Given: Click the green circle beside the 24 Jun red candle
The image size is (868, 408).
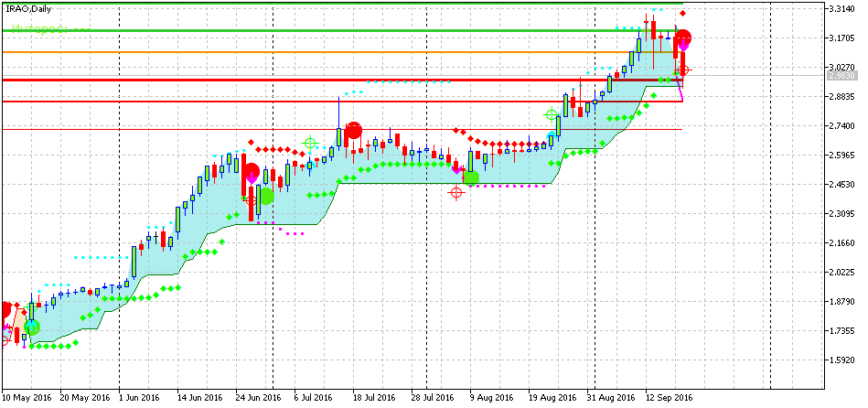Looking at the screenshot, I should [267, 195].
